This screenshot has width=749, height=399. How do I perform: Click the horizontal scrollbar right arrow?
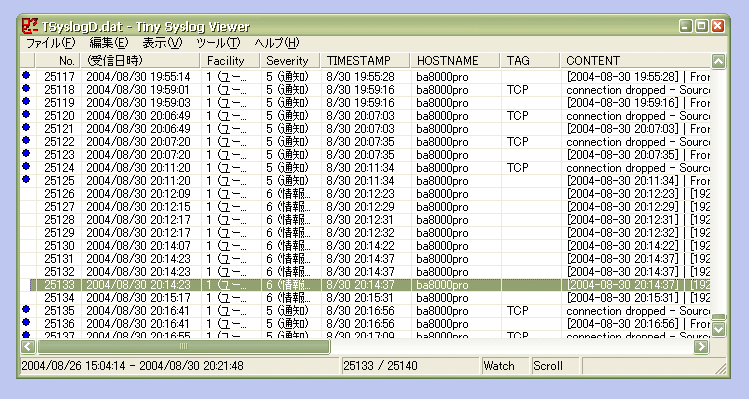[701, 346]
